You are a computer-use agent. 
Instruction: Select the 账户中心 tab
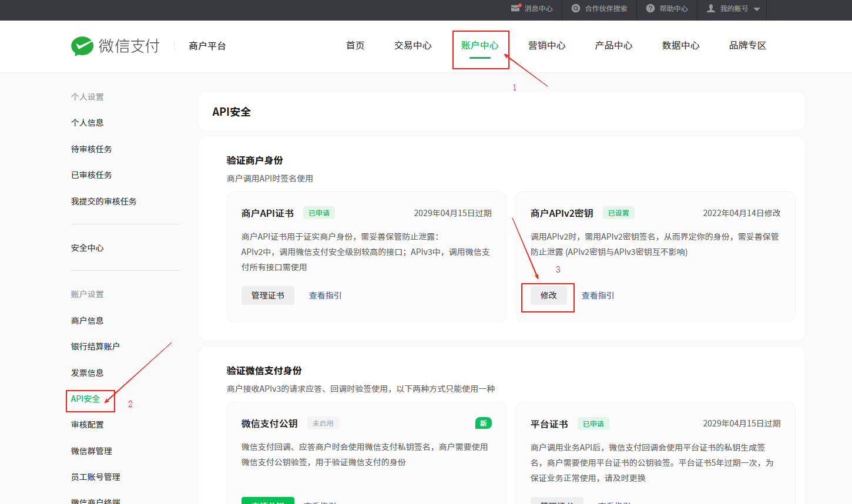tap(479, 45)
